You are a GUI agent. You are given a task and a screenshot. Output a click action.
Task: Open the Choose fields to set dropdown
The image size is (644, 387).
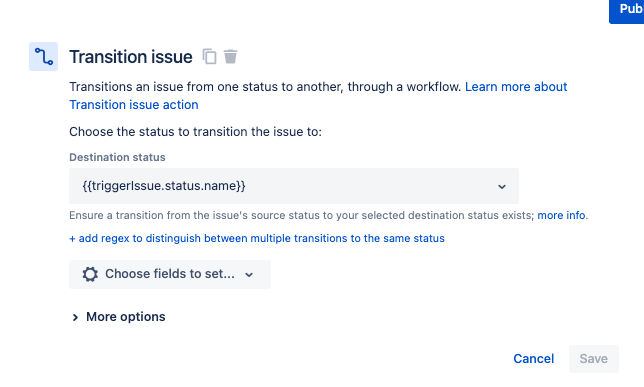[170, 274]
